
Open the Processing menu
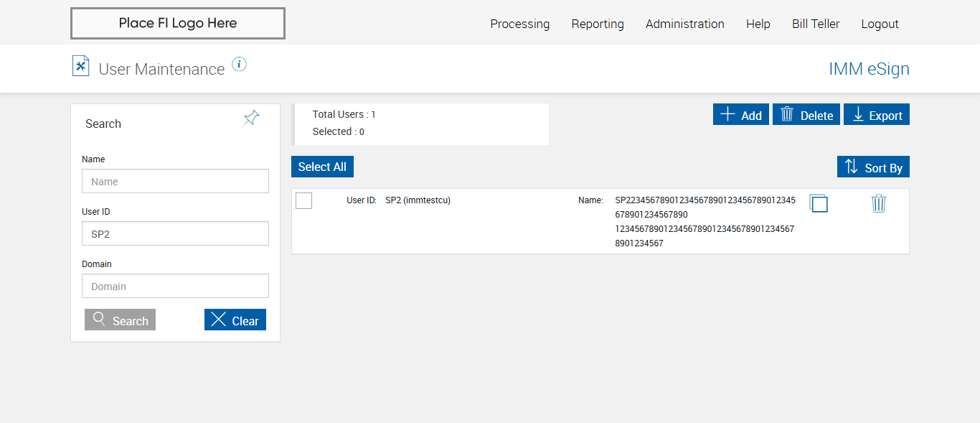(x=520, y=24)
